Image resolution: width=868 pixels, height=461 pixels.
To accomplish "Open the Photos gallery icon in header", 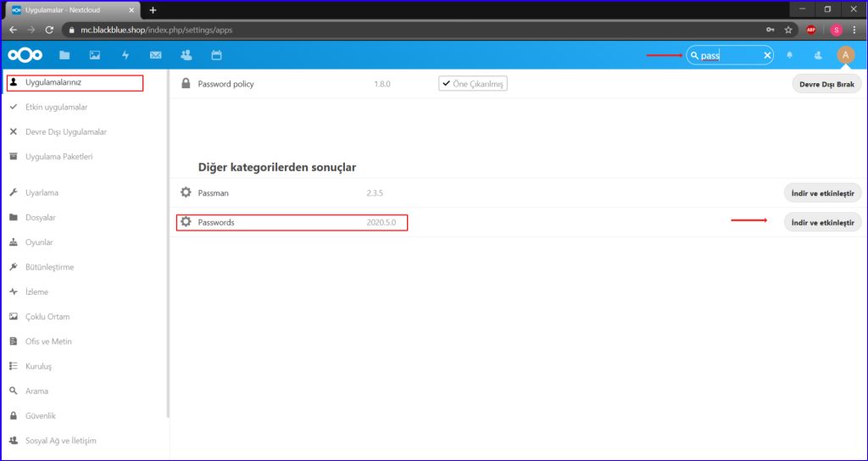I will coord(95,55).
